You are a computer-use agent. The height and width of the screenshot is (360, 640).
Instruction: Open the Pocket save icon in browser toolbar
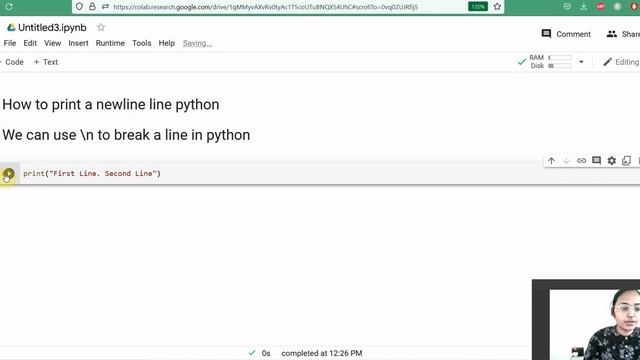[x=567, y=7]
